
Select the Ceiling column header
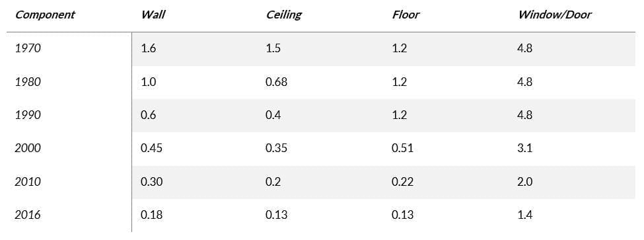pos(284,15)
